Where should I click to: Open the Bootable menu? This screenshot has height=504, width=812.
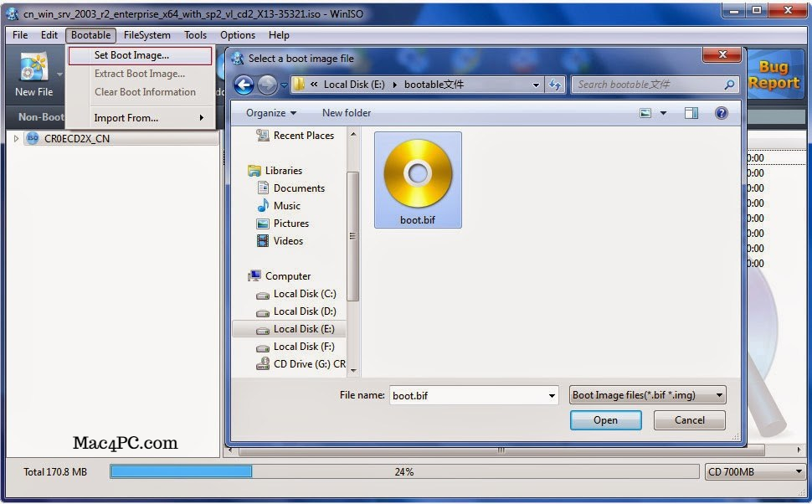pos(90,34)
